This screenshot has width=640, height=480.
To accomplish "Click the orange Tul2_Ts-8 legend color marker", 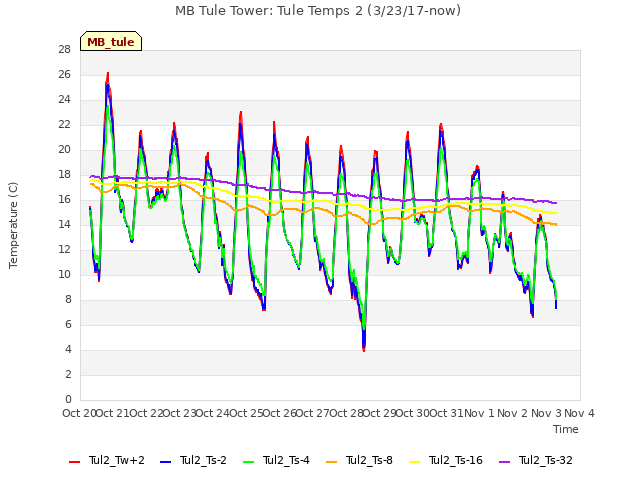I will coord(332,462).
